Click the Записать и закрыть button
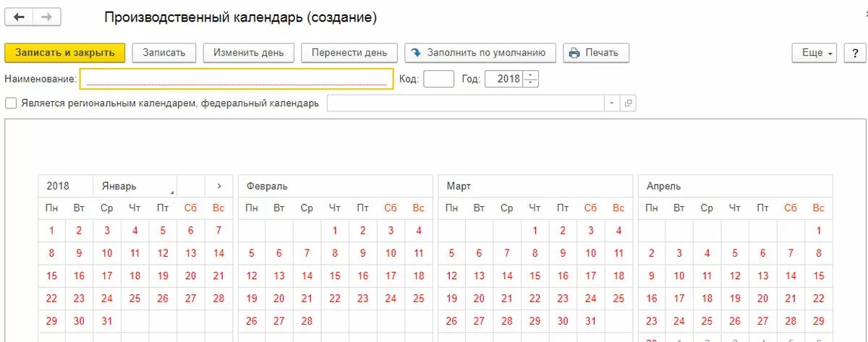 coord(65,53)
